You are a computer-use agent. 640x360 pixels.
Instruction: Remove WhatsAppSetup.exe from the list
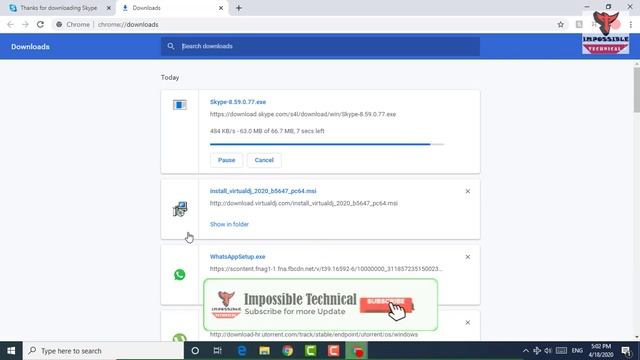[468, 257]
